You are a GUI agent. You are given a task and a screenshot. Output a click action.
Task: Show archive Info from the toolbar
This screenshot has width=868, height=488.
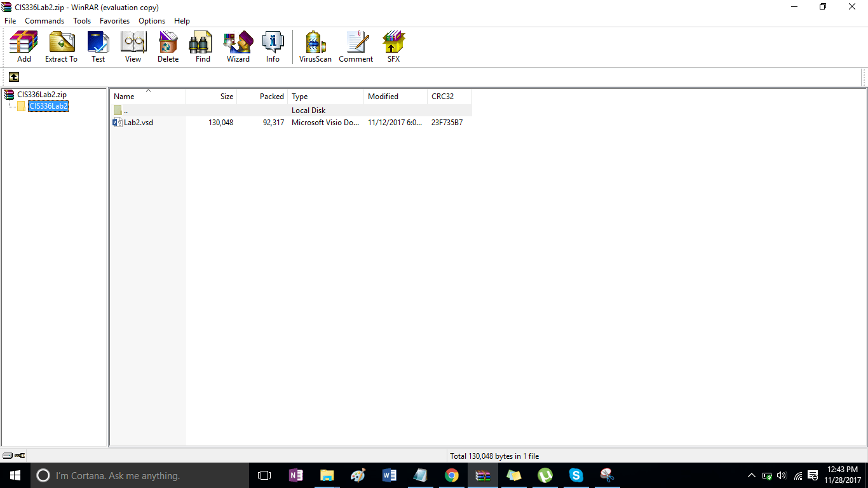[273, 47]
